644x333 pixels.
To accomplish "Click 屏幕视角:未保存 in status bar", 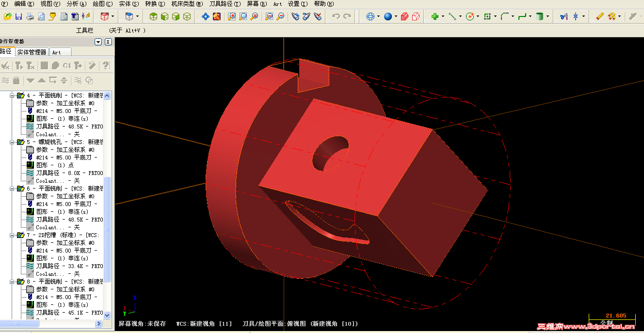I will 142,324.
